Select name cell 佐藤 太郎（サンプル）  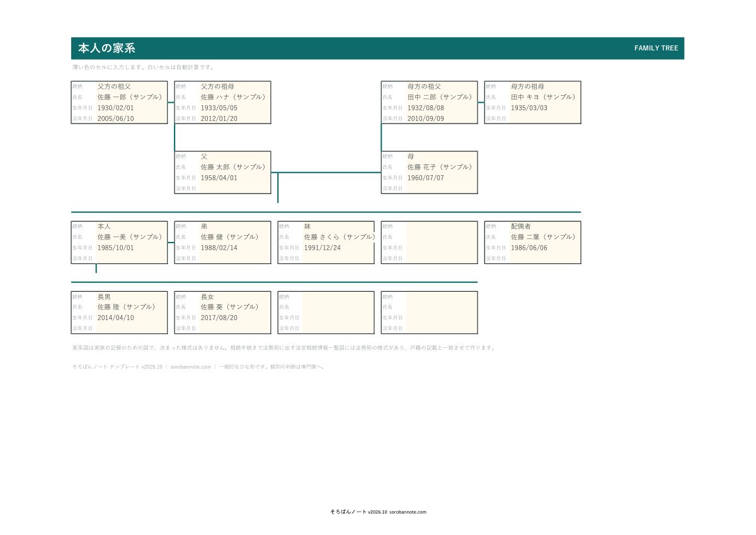pyautogui.click(x=235, y=167)
